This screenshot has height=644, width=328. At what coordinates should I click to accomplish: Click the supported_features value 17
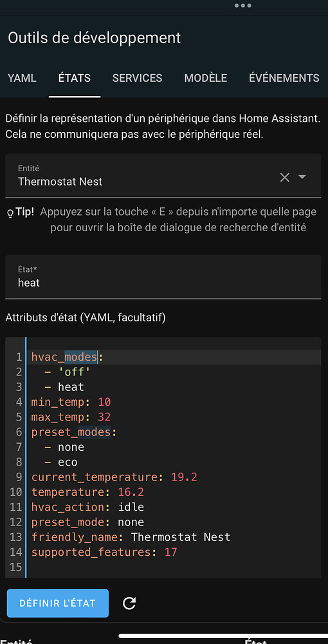coord(171,553)
